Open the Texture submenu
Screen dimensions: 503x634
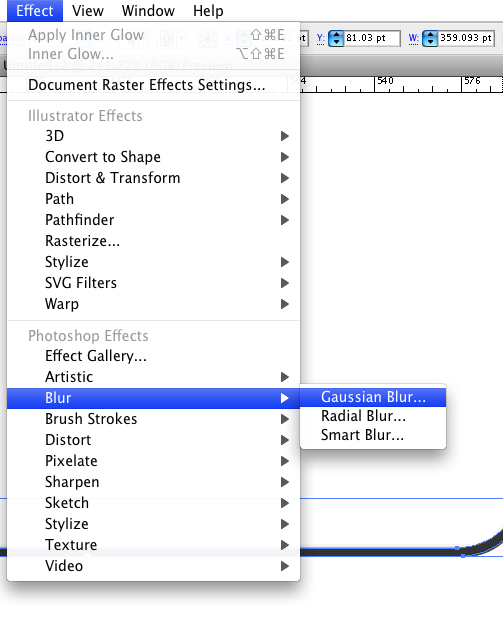[153, 545]
